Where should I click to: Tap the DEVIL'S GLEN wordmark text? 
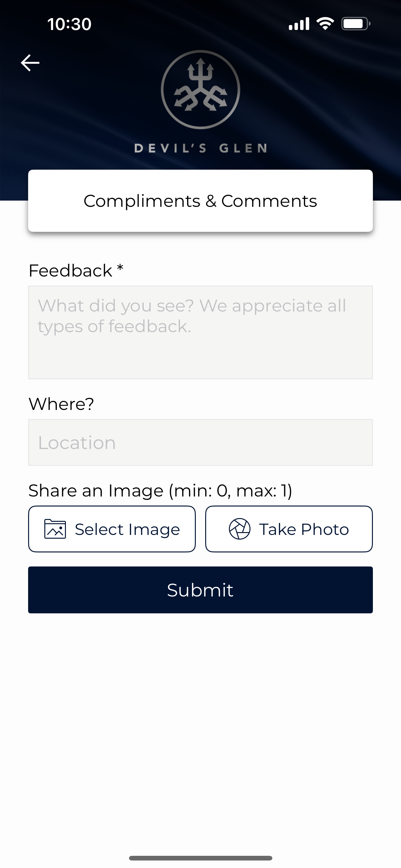tap(201, 148)
